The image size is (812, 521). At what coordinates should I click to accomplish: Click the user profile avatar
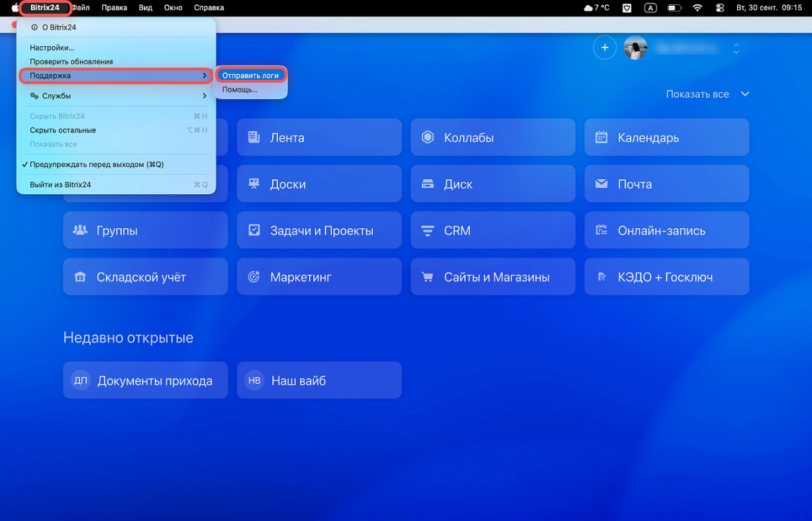point(635,48)
